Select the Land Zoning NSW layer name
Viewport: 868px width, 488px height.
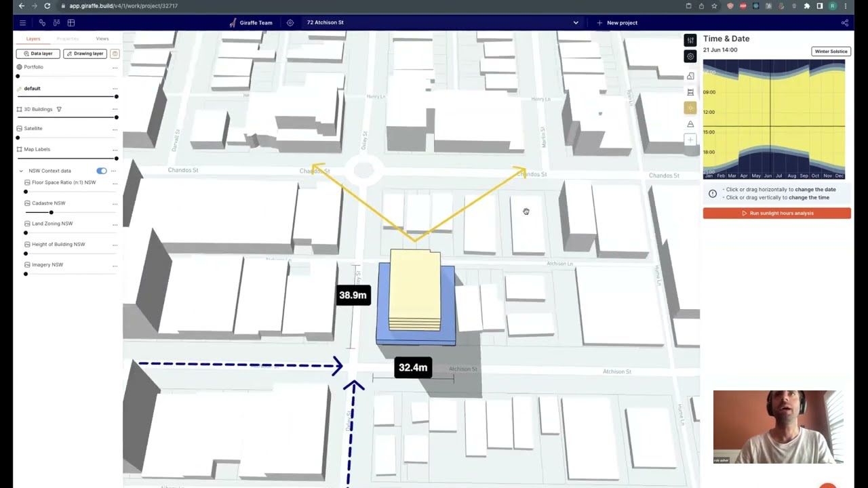point(52,224)
